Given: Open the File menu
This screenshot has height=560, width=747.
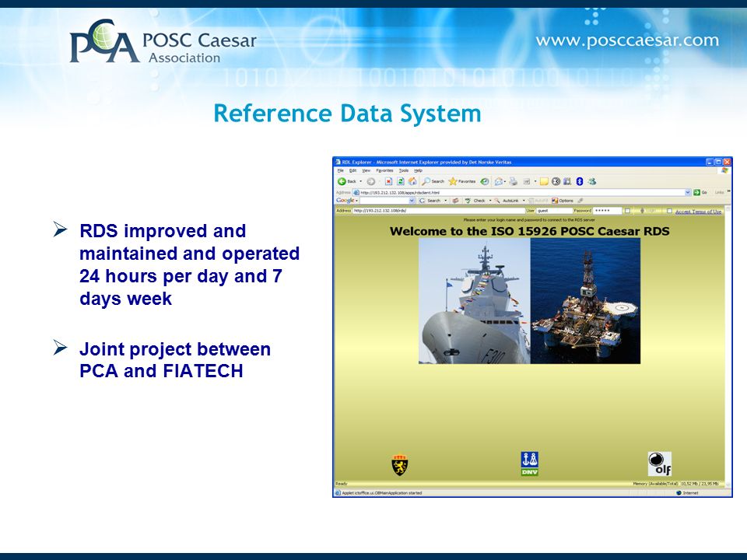Looking at the screenshot, I should (x=341, y=170).
